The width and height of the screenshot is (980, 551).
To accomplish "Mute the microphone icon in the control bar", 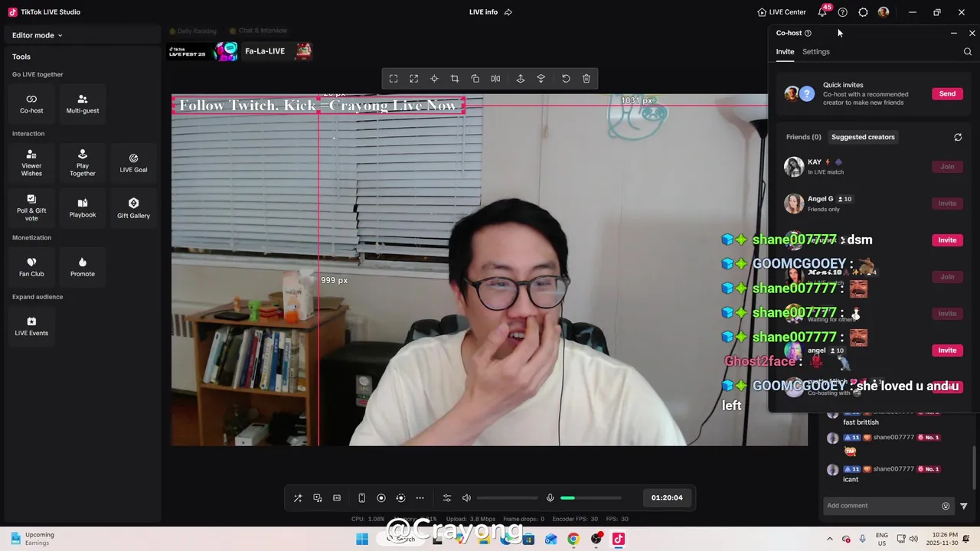I will 550,498.
